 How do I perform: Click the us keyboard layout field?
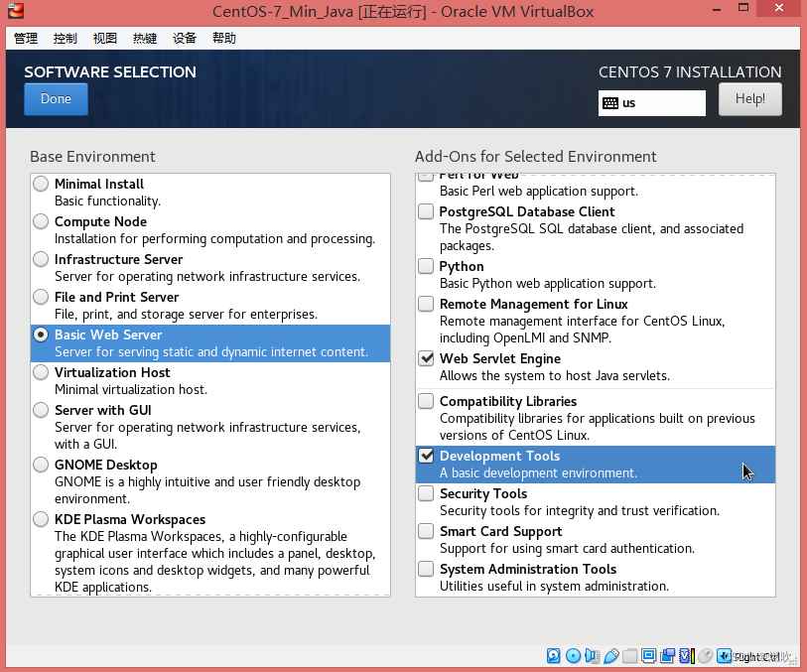pos(651,103)
